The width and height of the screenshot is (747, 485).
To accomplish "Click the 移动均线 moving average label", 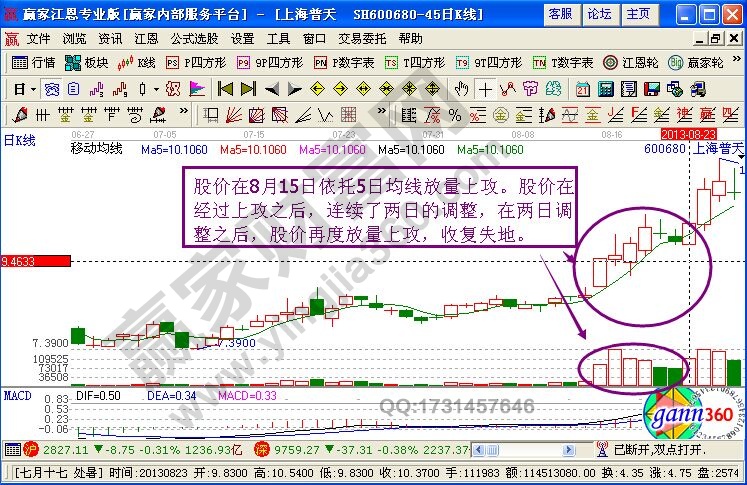I will pos(96,149).
